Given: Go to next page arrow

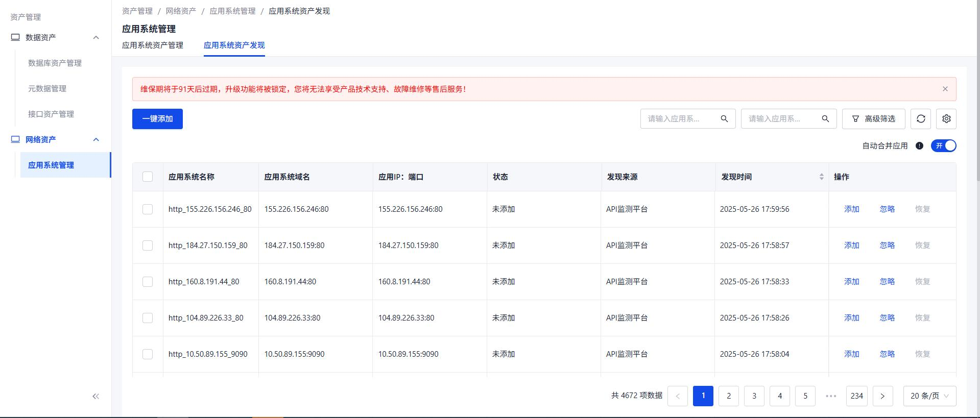Looking at the screenshot, I should (882, 396).
